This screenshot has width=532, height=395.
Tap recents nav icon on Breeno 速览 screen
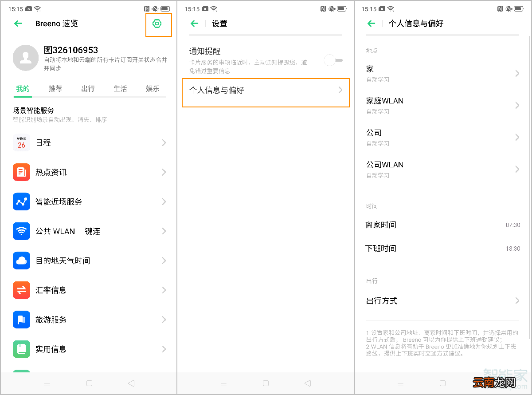(x=47, y=383)
